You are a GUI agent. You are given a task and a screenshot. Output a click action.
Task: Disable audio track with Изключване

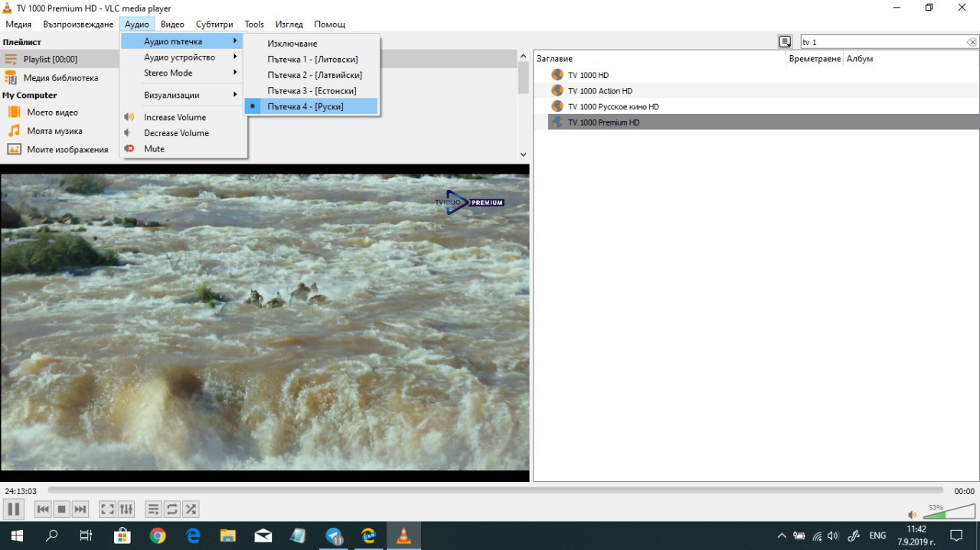(x=311, y=44)
